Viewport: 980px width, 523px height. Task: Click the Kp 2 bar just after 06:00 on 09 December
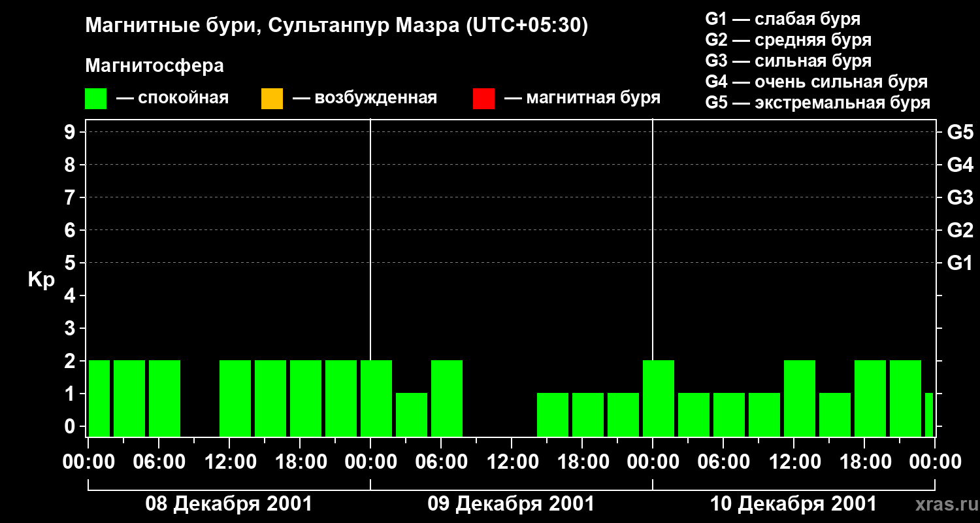pyautogui.click(x=447, y=398)
